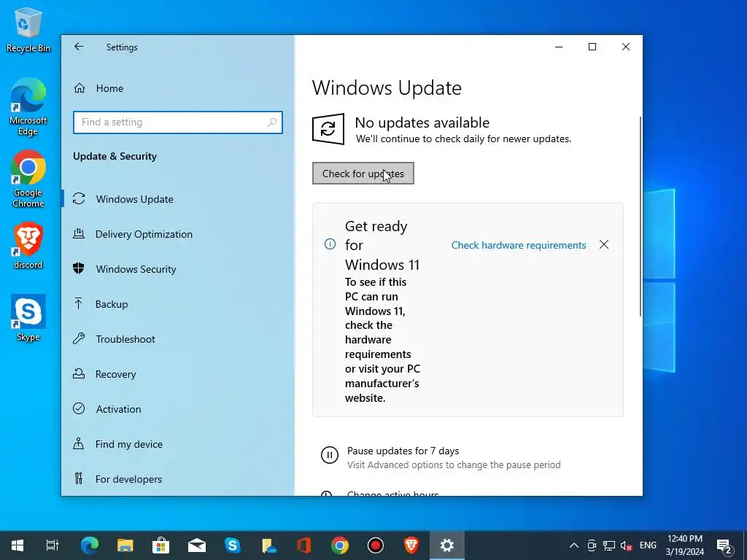Open Recycle Bin desktop icon
Viewport: 747px width, 560px height.
[x=28, y=29]
